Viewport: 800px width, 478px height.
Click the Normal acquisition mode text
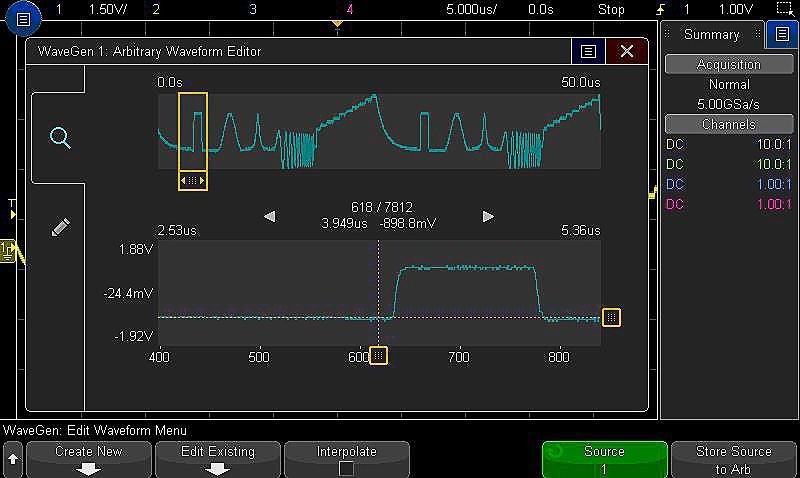point(729,85)
